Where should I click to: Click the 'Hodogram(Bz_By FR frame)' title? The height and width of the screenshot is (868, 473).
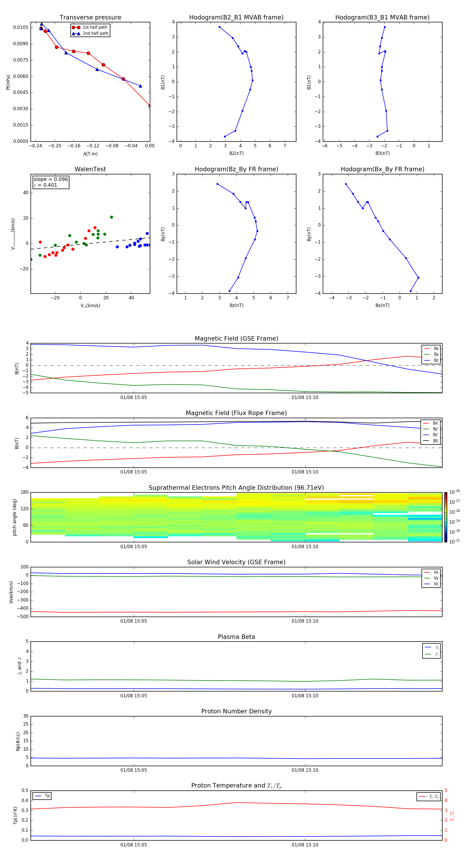click(x=236, y=169)
